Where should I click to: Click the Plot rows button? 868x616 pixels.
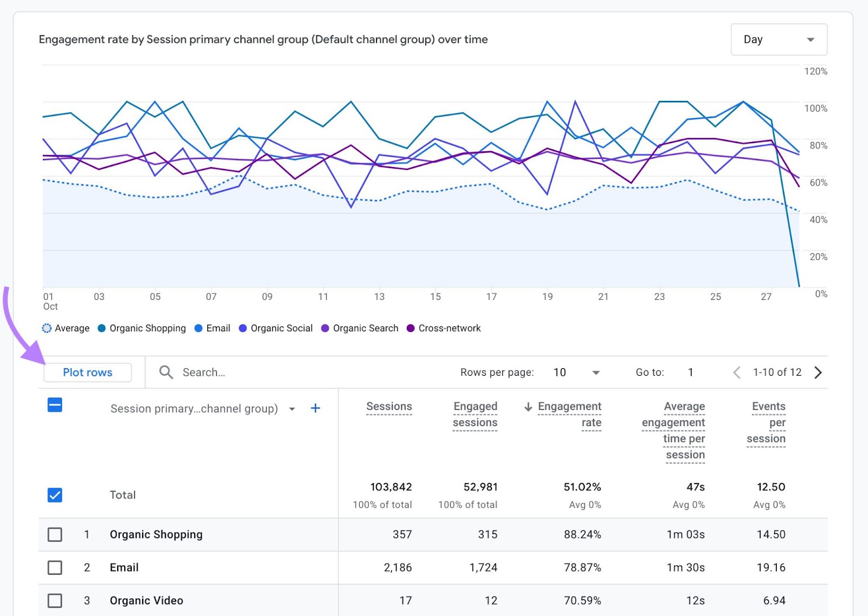(87, 372)
